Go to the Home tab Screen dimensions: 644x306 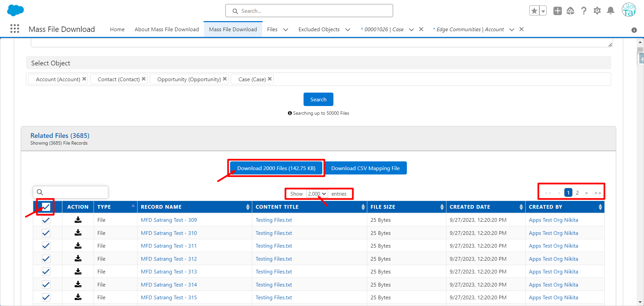tap(117, 30)
